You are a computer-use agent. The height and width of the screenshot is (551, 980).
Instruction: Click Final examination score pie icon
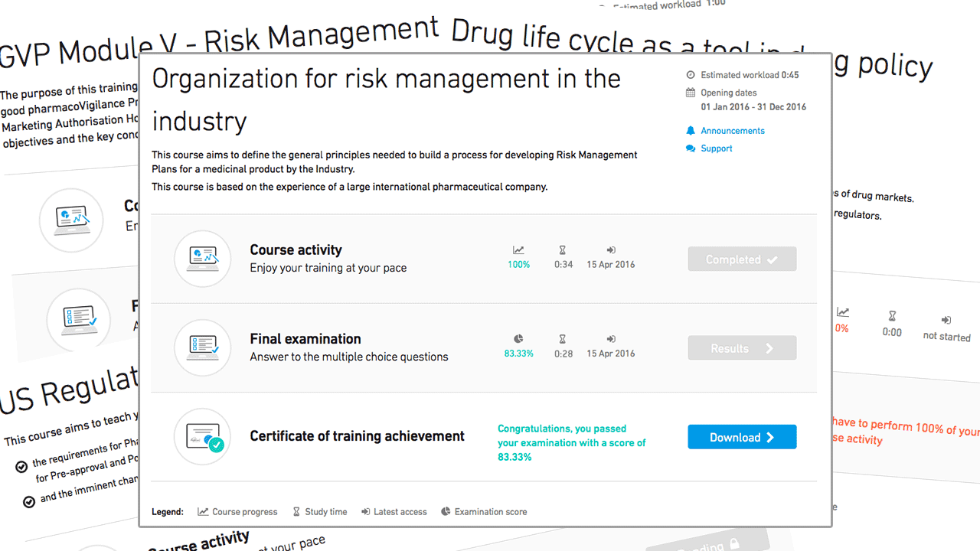click(x=518, y=339)
